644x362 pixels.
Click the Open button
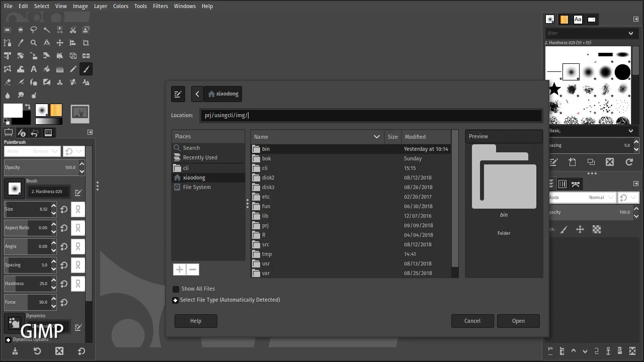518,321
